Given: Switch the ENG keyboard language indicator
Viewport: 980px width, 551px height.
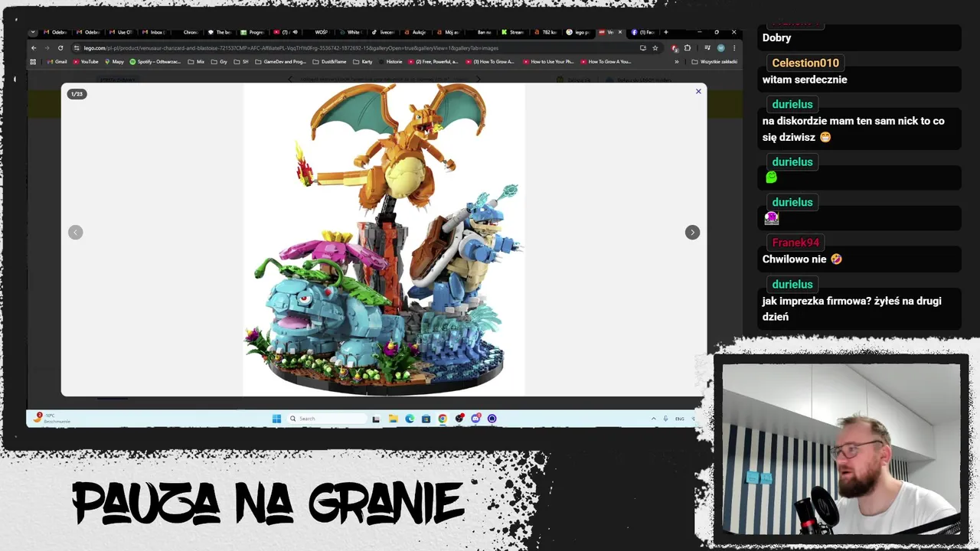Looking at the screenshot, I should click(x=679, y=419).
